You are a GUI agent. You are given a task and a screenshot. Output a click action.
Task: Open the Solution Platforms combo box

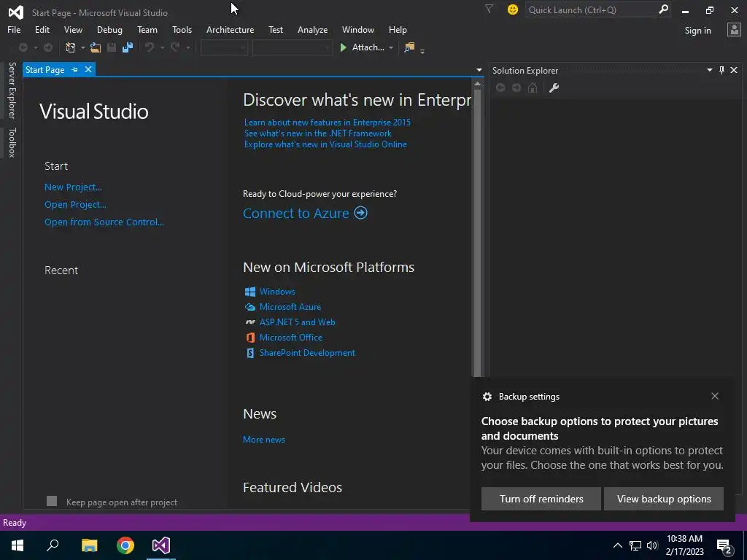(x=292, y=47)
